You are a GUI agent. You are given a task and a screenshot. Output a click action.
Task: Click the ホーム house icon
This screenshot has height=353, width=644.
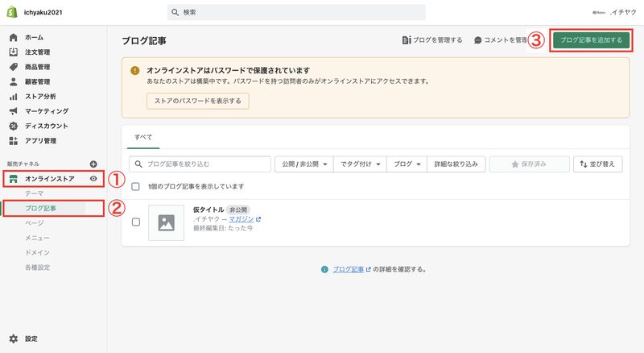14,37
